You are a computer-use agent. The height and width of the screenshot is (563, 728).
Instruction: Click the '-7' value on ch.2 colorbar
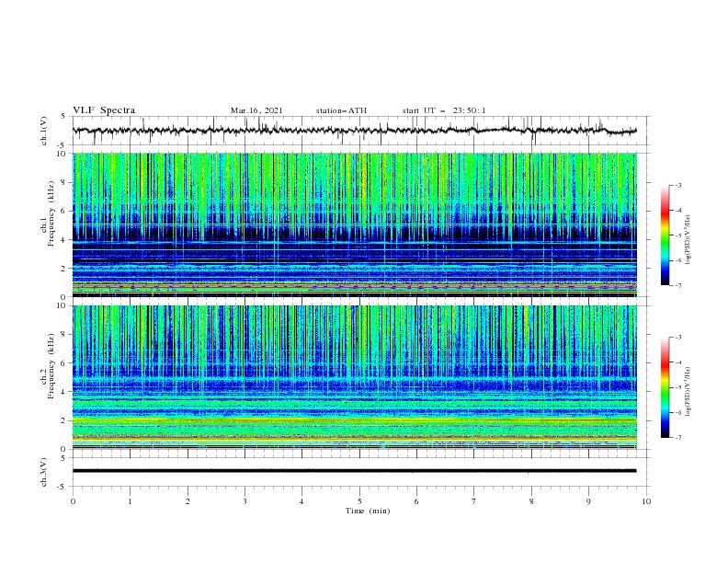[x=677, y=437]
